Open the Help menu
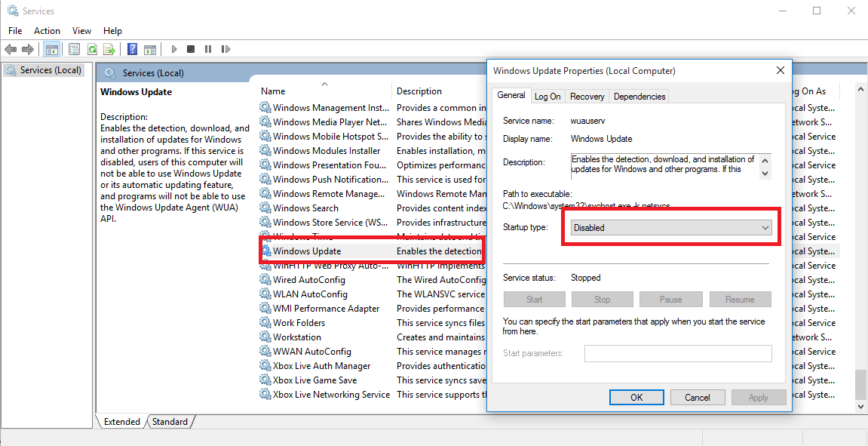This screenshot has height=446, width=868. click(112, 31)
